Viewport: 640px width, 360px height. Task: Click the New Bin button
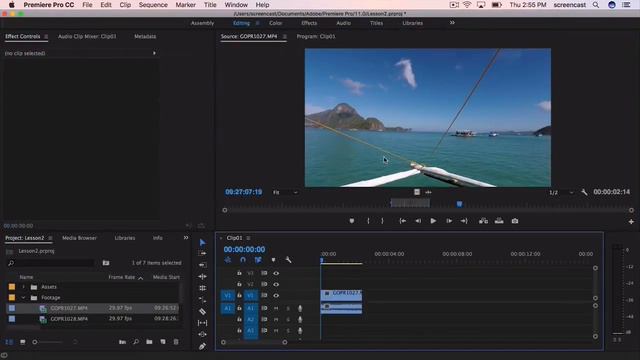point(149,342)
